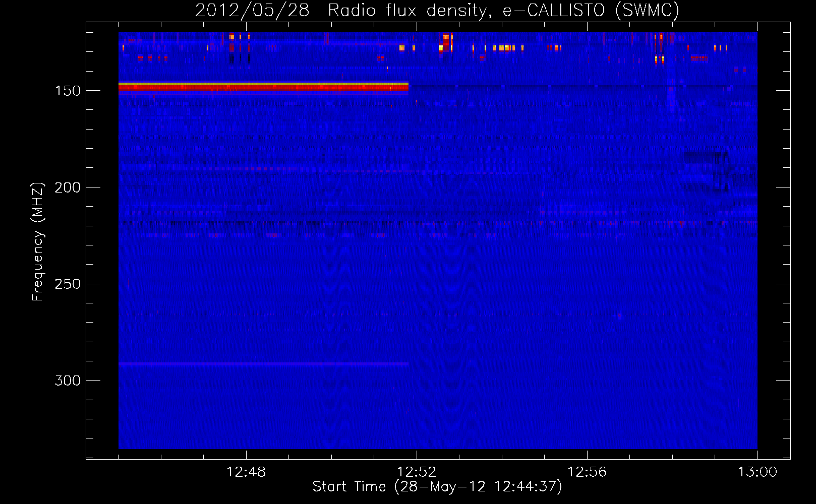Screen dimensions: 816x504
Task: Click the 12:48 time tick label
Action: [x=246, y=472]
